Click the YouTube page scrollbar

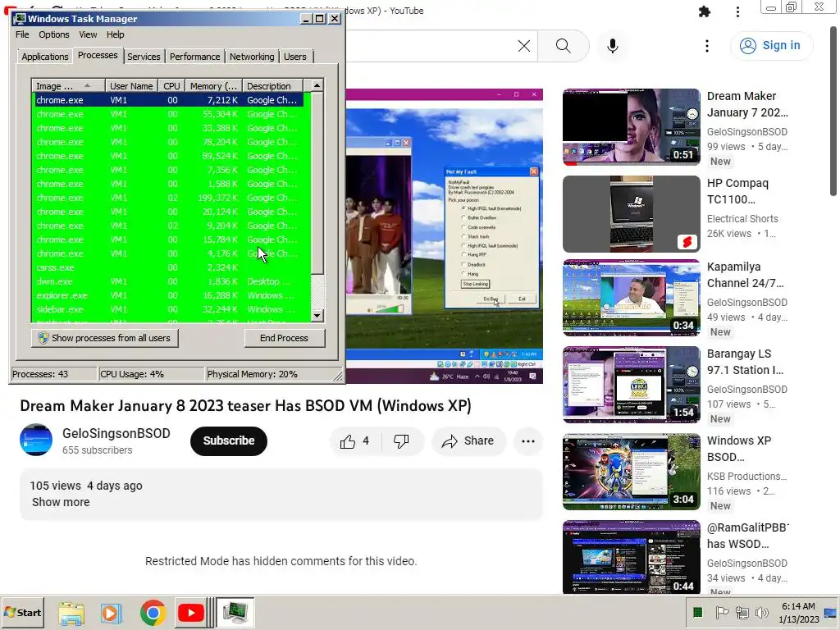click(834, 111)
